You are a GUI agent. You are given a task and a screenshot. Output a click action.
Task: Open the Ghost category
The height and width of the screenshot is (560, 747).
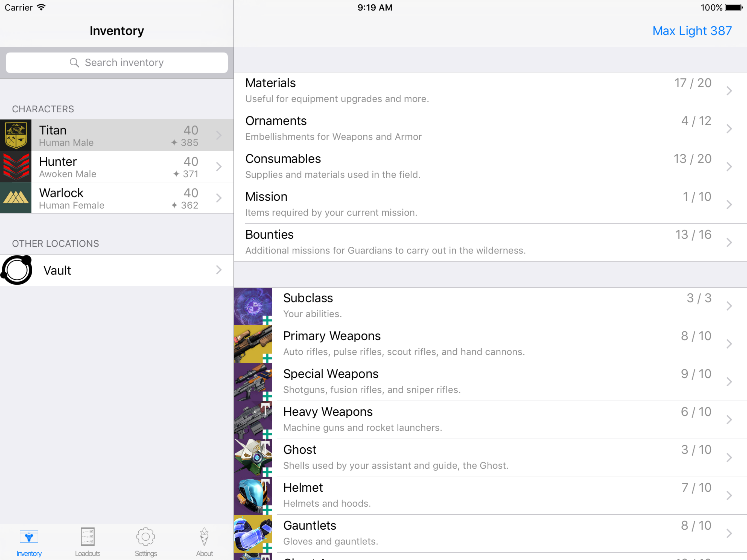490,458
